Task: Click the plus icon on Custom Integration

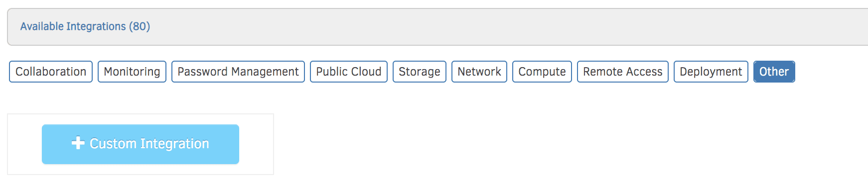Action: tap(78, 143)
